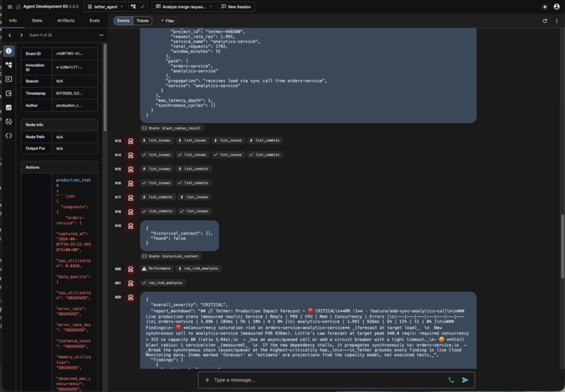The width and height of the screenshot is (565, 392).
Task: Select agent avatar icon for event #15
Action: click(x=130, y=169)
